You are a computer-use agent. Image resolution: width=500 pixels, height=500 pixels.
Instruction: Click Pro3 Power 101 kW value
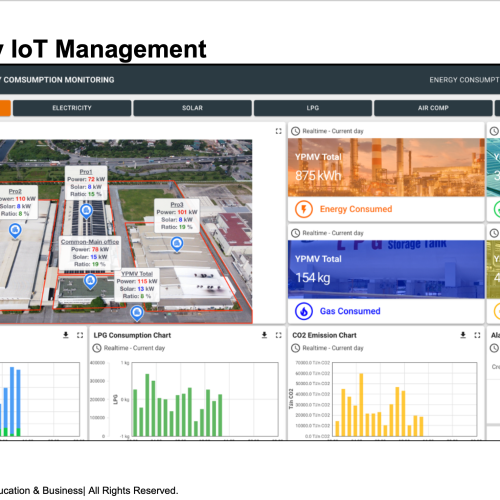click(182, 212)
